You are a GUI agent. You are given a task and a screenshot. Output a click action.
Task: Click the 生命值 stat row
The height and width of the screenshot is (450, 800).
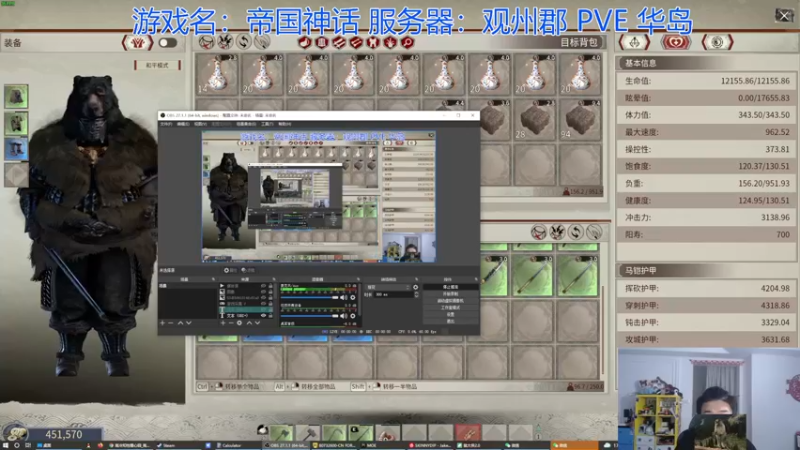(x=706, y=81)
